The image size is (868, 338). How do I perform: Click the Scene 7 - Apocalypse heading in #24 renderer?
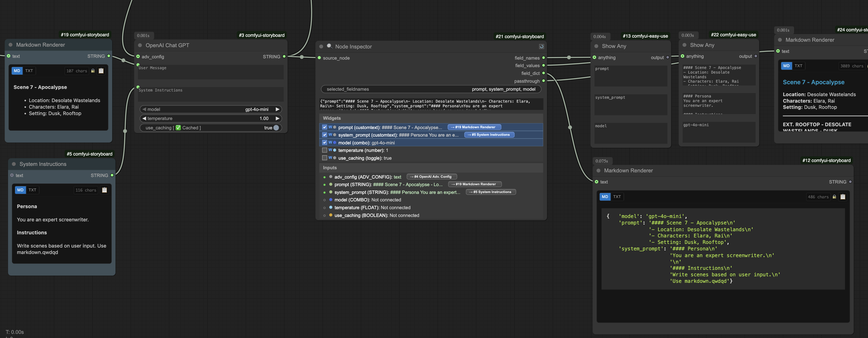pos(813,82)
